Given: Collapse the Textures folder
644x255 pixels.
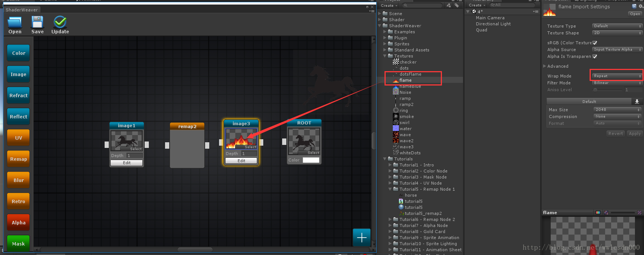Looking at the screenshot, I should click(385, 56).
